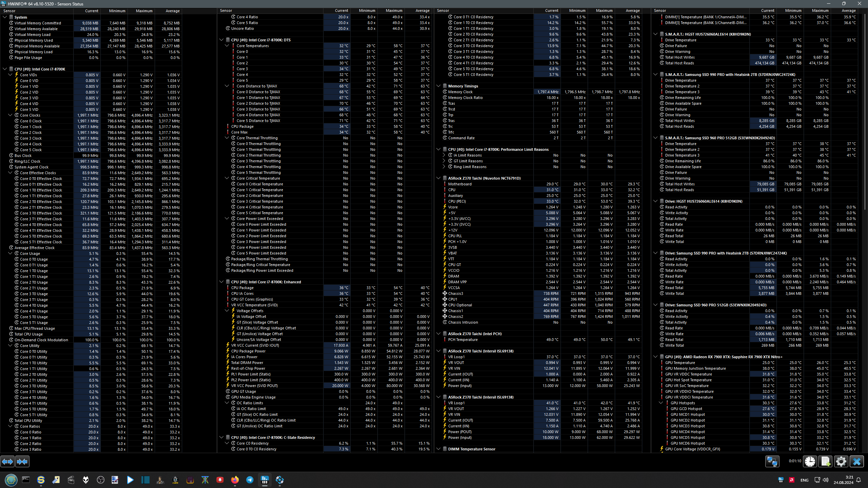Expand IA Limit Reasons node
The width and height of the screenshot is (868, 488).
coord(444,155)
